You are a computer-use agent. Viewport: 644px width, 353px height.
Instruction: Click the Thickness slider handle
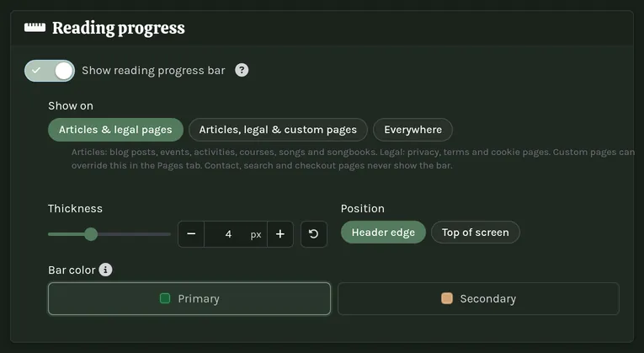[x=91, y=234]
